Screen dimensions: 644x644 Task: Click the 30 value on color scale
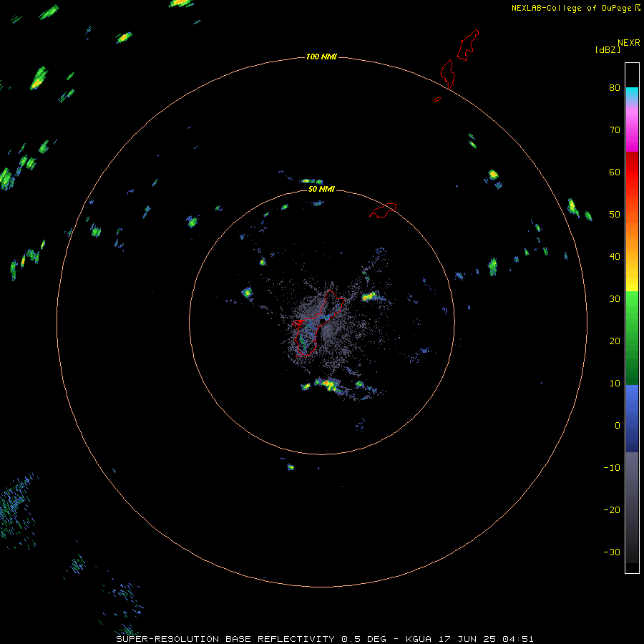[615, 298]
